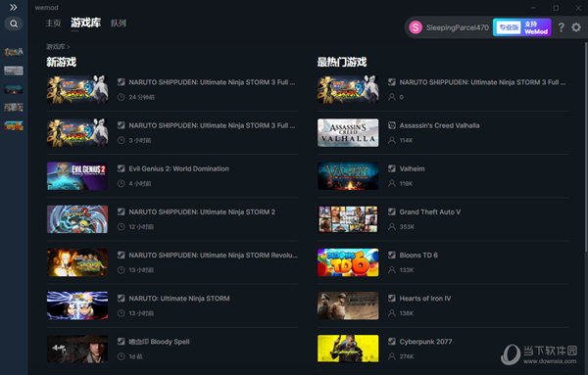
Task: Open NARUTO SHIPPUDEN: Ultimate Ninja STORM 2
Action: click(x=202, y=212)
